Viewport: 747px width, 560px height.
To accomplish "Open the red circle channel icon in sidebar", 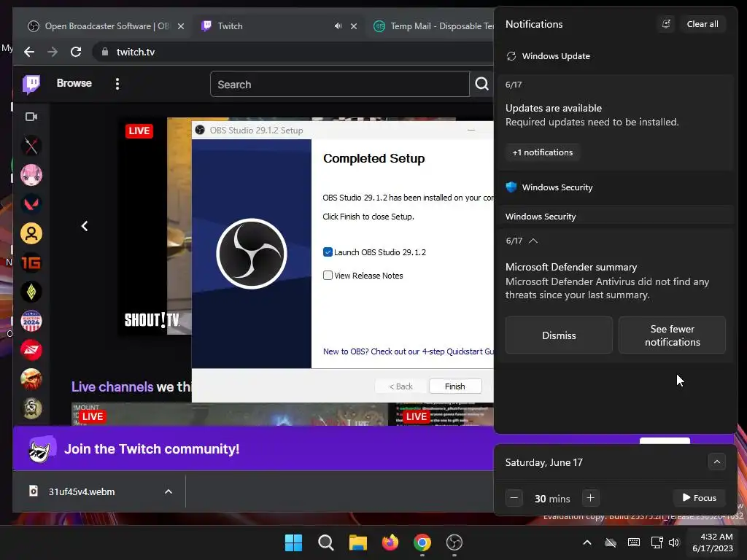I will tap(31, 350).
